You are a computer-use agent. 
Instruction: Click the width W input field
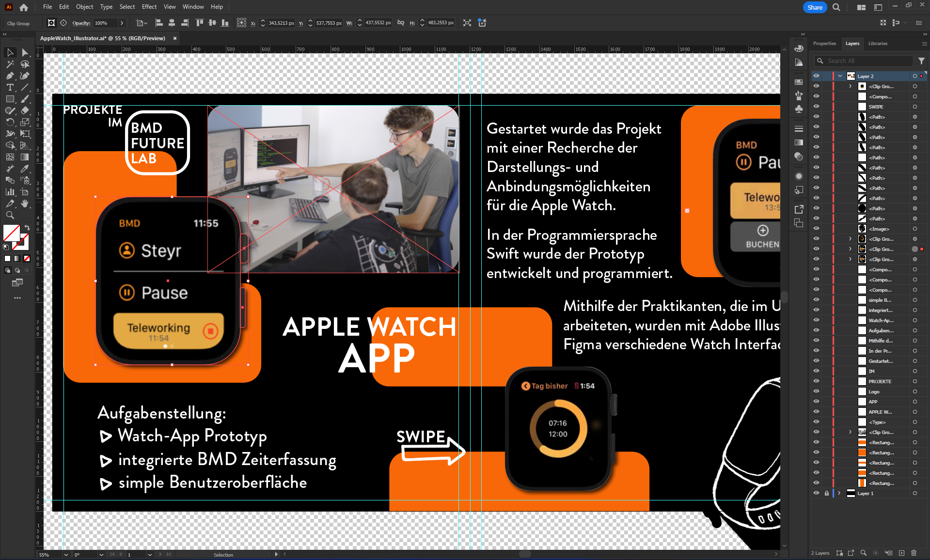[x=378, y=23]
